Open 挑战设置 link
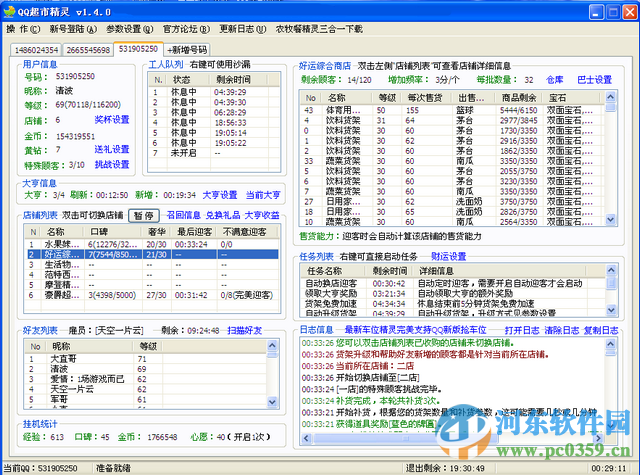Image resolution: width=640 pixels, height=475 pixels. [112, 164]
